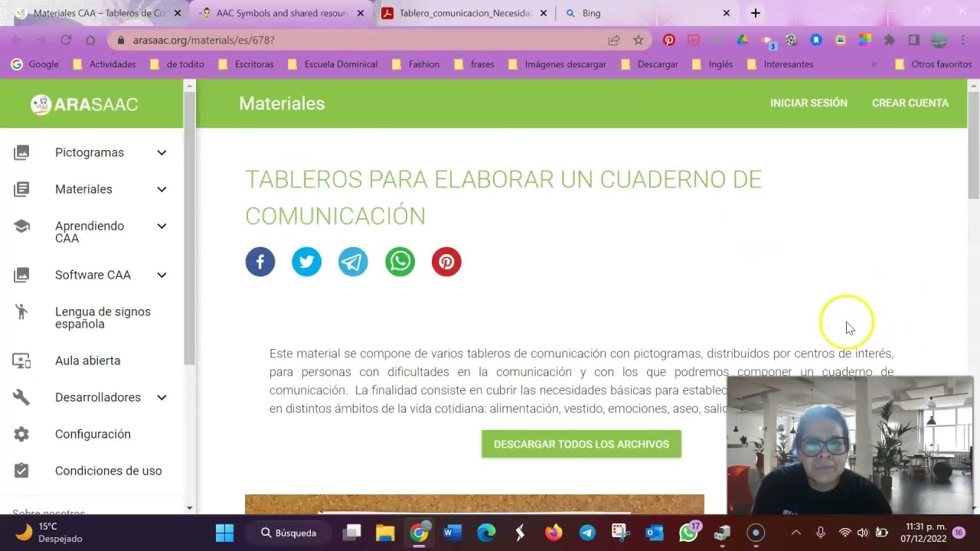This screenshot has width=980, height=551.
Task: Open Configuración in sidebar
Action: tap(93, 434)
